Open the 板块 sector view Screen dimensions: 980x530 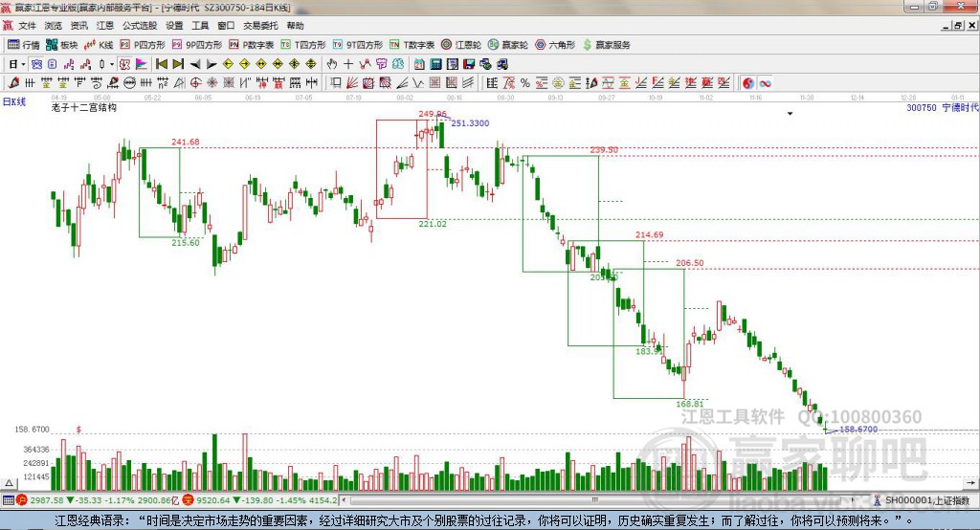click(61, 45)
